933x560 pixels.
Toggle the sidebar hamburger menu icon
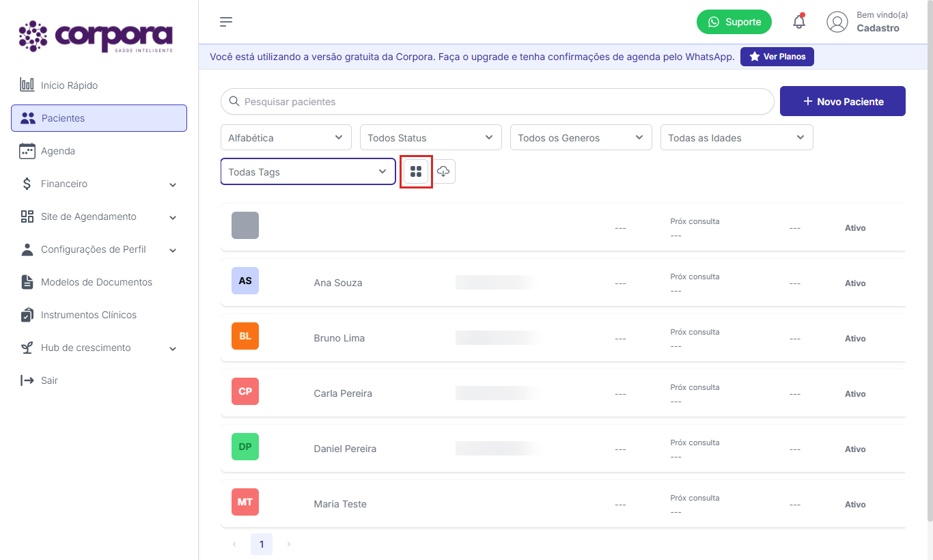[x=226, y=22]
